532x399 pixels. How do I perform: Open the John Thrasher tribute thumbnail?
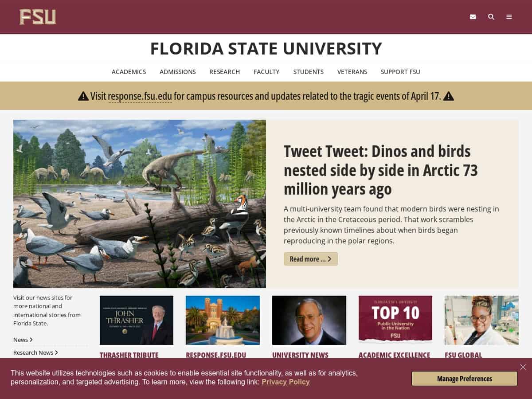coord(137,320)
